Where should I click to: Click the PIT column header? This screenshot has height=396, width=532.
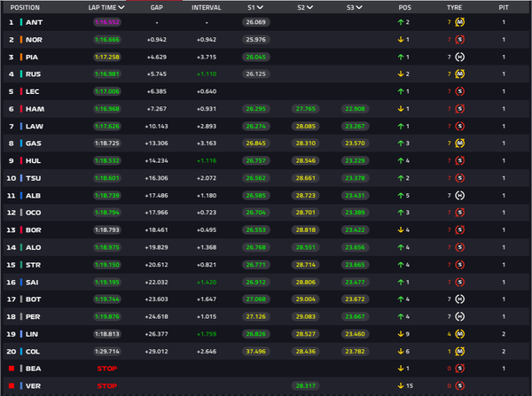504,7
